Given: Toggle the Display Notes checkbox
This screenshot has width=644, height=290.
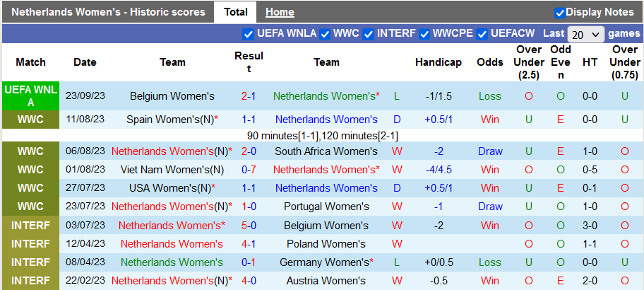Looking at the screenshot, I should coord(560,12).
